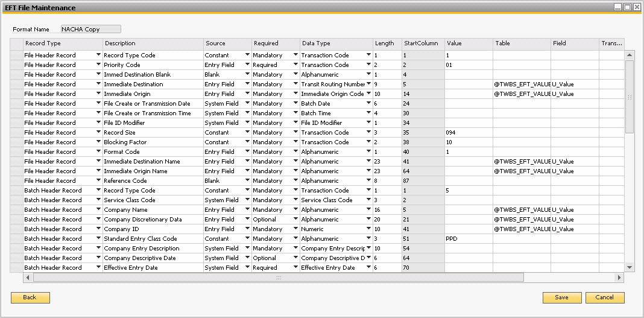Click the Description cell Immediate Origin Name

(x=153, y=171)
